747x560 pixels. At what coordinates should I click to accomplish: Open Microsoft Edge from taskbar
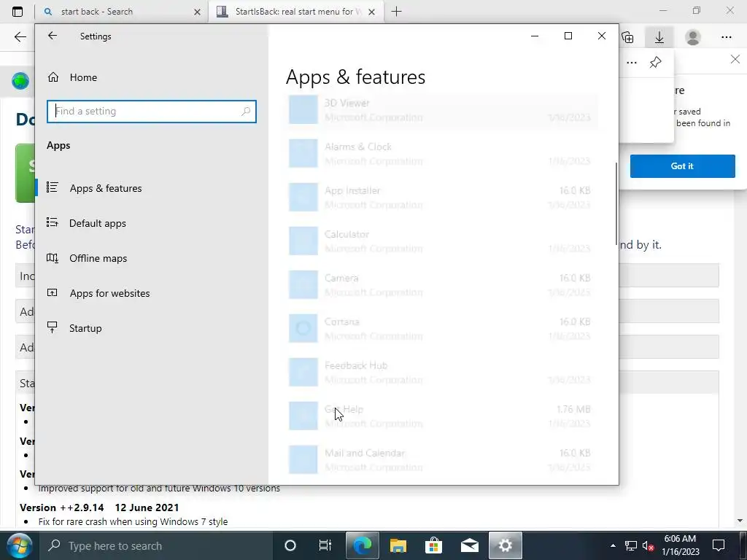[x=362, y=545]
